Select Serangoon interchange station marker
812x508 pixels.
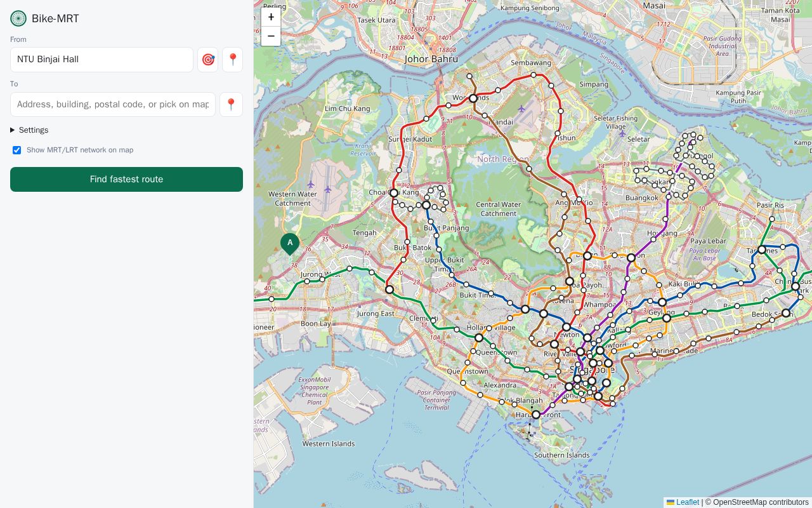tap(631, 258)
